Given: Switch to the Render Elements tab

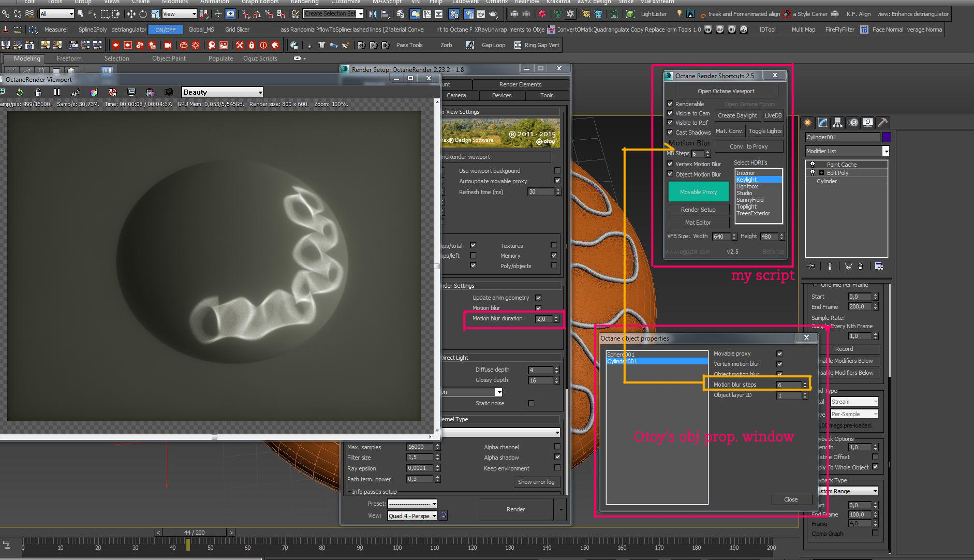Looking at the screenshot, I should pyautogui.click(x=520, y=84).
